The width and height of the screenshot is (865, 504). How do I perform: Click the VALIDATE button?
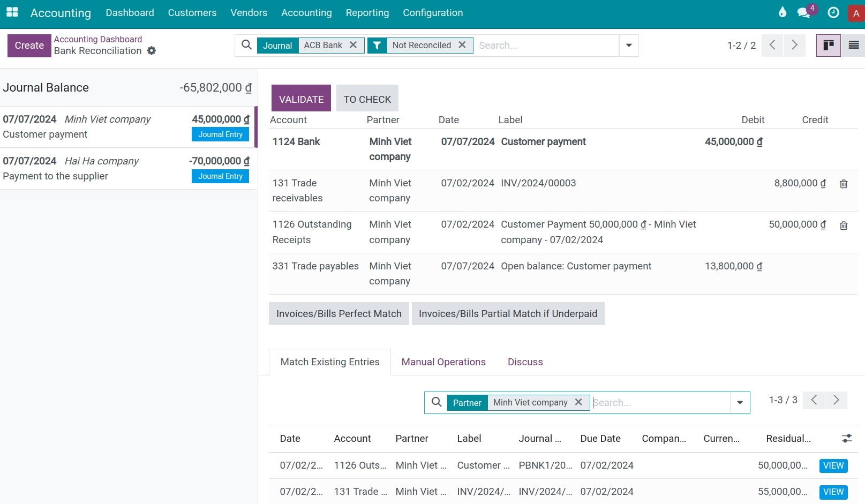(301, 99)
